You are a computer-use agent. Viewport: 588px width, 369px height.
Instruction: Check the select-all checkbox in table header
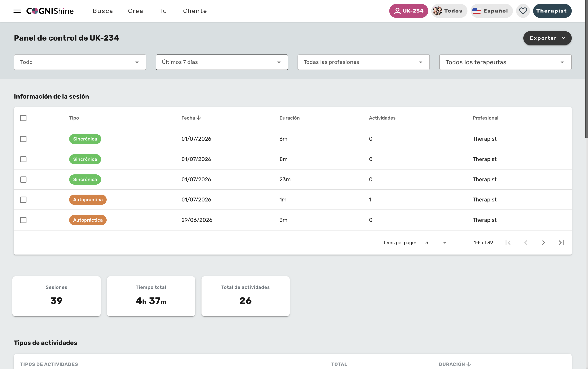pyautogui.click(x=24, y=118)
